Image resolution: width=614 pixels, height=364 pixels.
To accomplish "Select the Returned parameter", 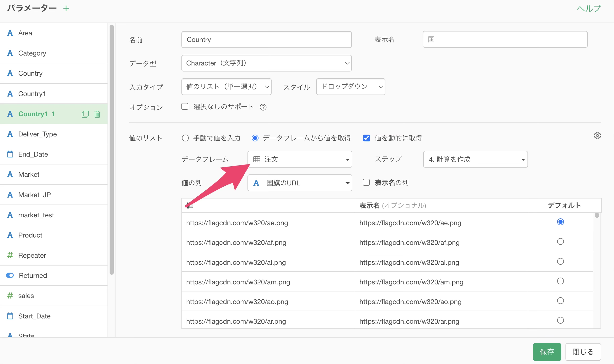I will click(54, 275).
